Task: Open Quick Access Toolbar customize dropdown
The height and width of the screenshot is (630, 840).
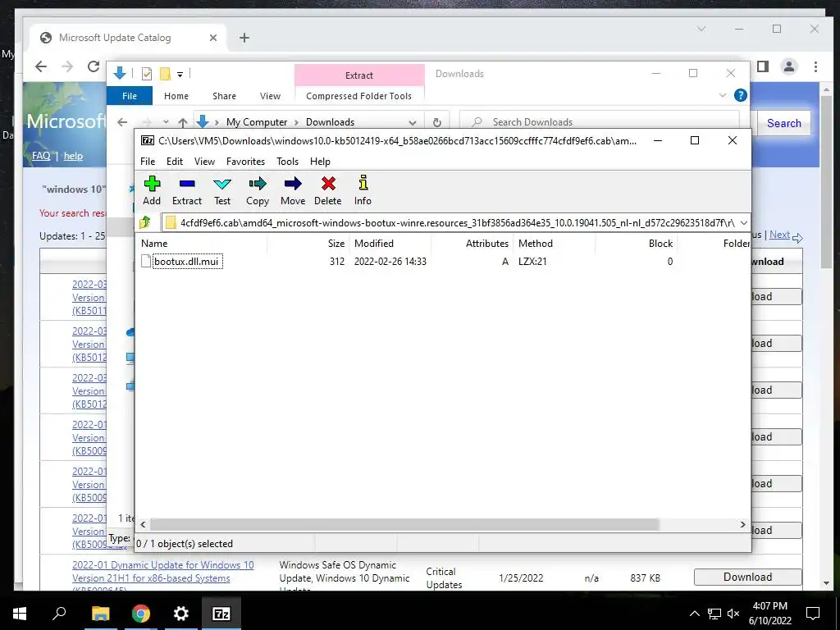Action: (x=180, y=75)
